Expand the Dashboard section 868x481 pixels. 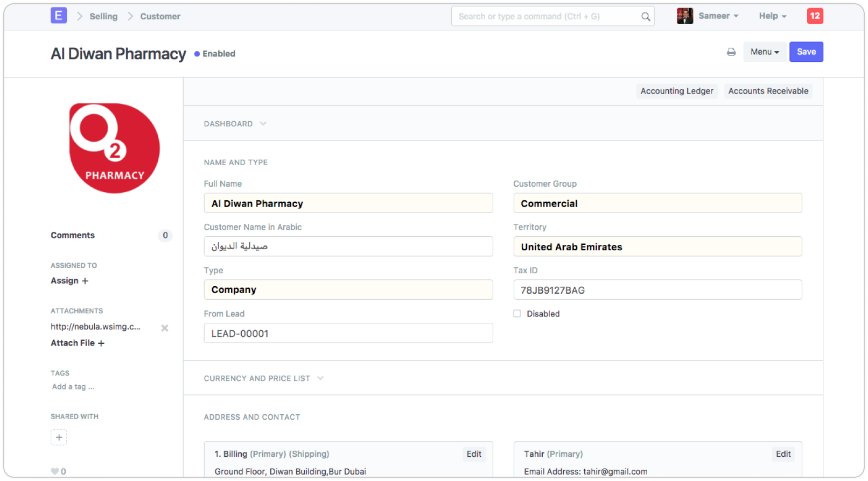click(235, 124)
